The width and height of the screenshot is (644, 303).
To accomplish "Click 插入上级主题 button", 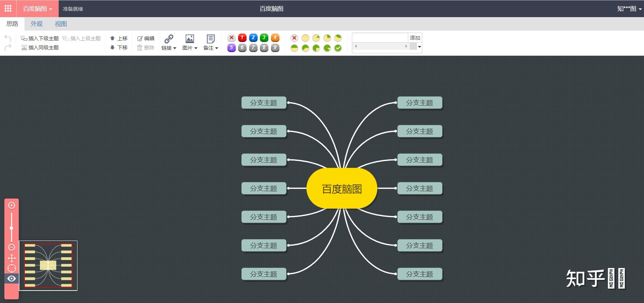I will 82,38.
